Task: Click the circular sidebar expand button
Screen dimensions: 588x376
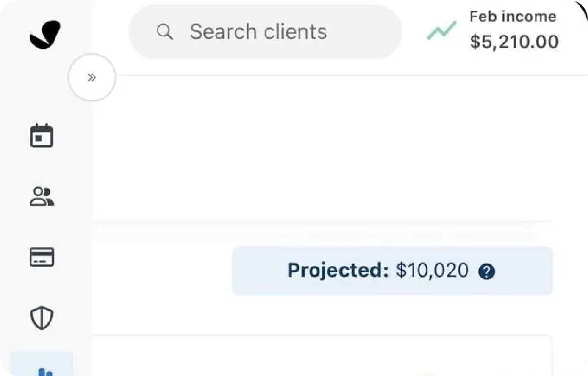Action: 92,77
